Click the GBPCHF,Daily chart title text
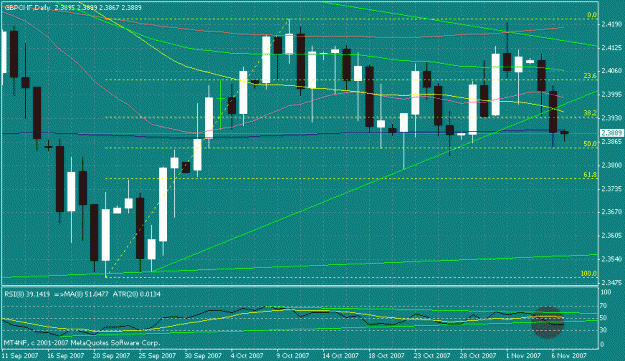Screen dimensions: 625x361 (27, 8)
